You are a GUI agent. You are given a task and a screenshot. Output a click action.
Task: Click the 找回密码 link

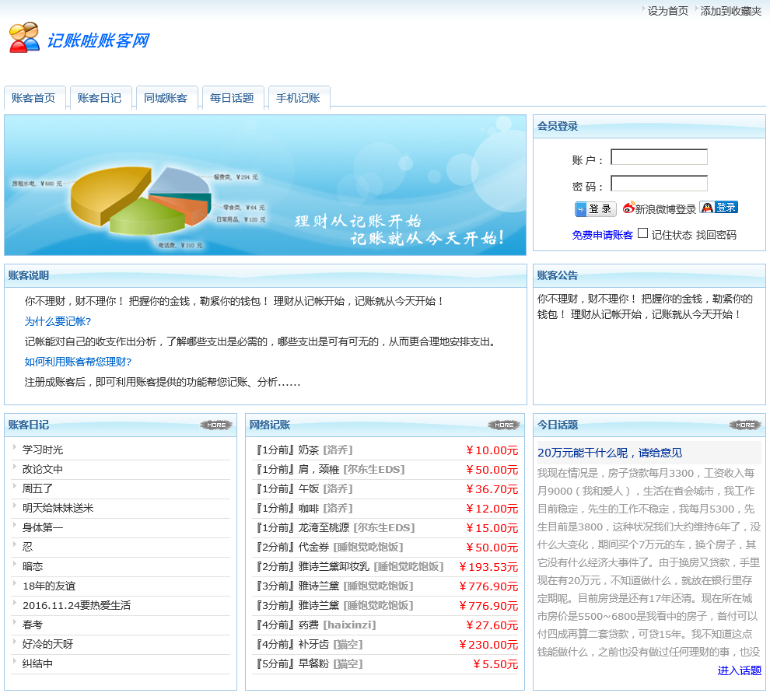pos(716,236)
